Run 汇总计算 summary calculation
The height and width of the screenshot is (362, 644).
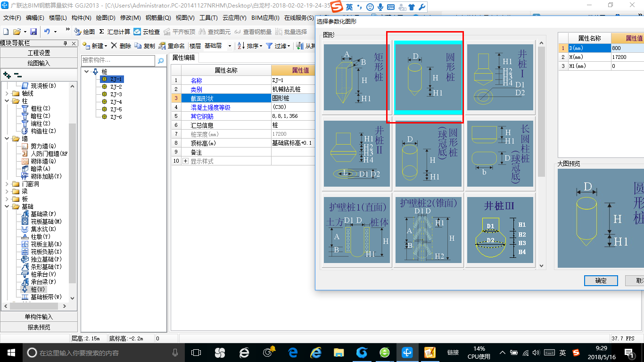(x=115, y=32)
